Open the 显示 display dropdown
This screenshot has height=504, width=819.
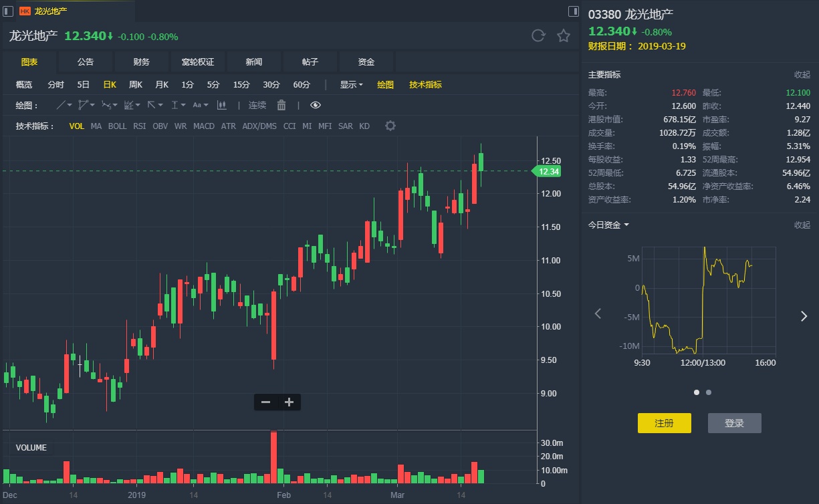(x=351, y=85)
